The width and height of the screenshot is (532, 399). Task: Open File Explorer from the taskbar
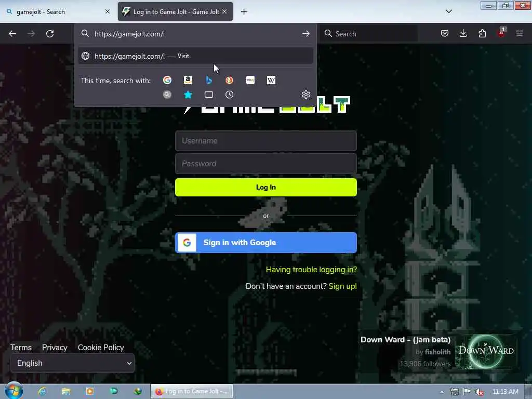tap(66, 391)
